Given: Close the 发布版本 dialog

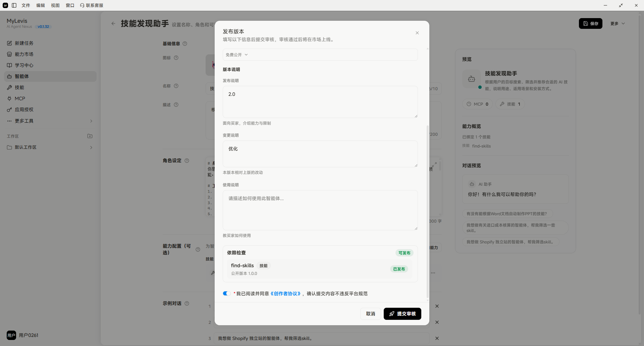Looking at the screenshot, I should coord(417,33).
